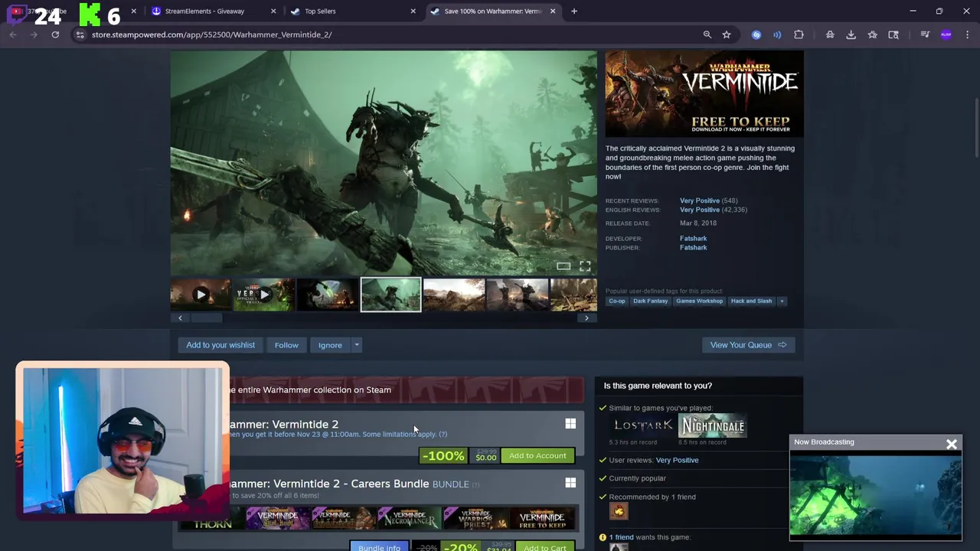The image size is (980, 551).
Task: Open the Fatshark publisher link
Action: pyautogui.click(x=693, y=248)
